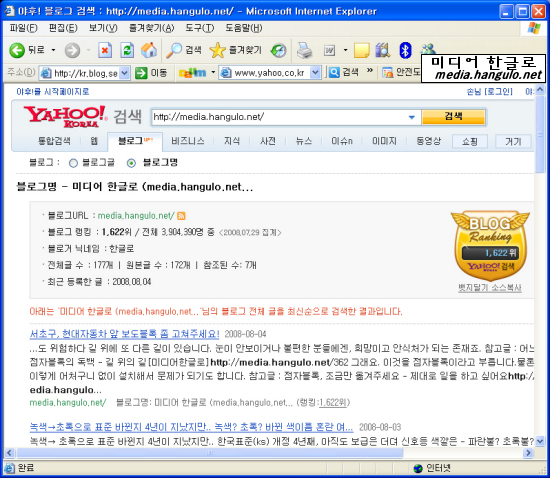550x478 pixels.
Task: Refresh the page with the green arrows icon
Action: pyautogui.click(x=127, y=51)
